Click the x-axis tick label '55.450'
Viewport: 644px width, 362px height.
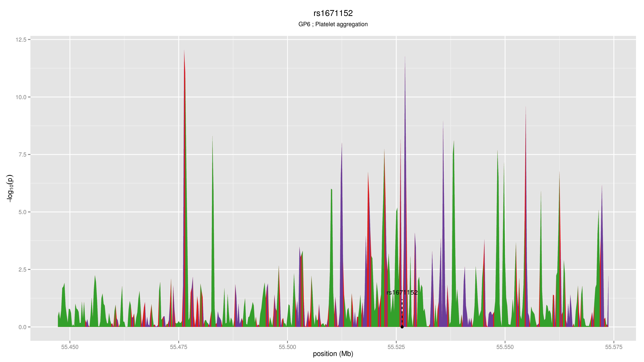[x=70, y=347]
